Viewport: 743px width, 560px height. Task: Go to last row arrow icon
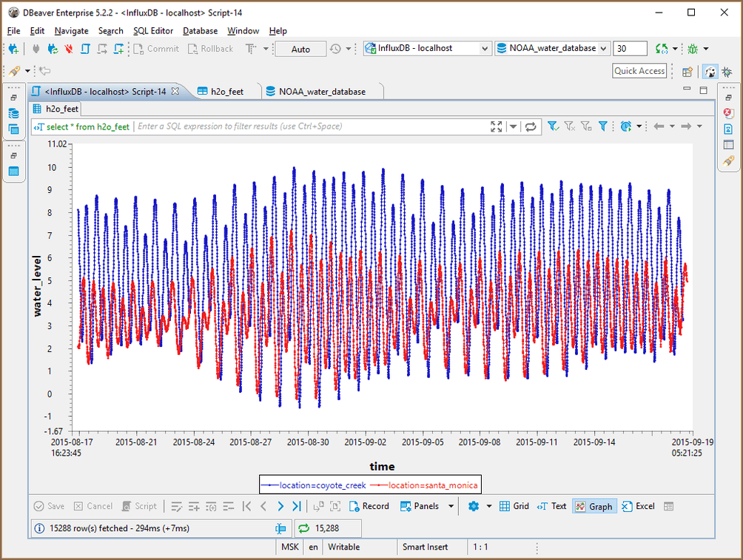pyautogui.click(x=296, y=506)
